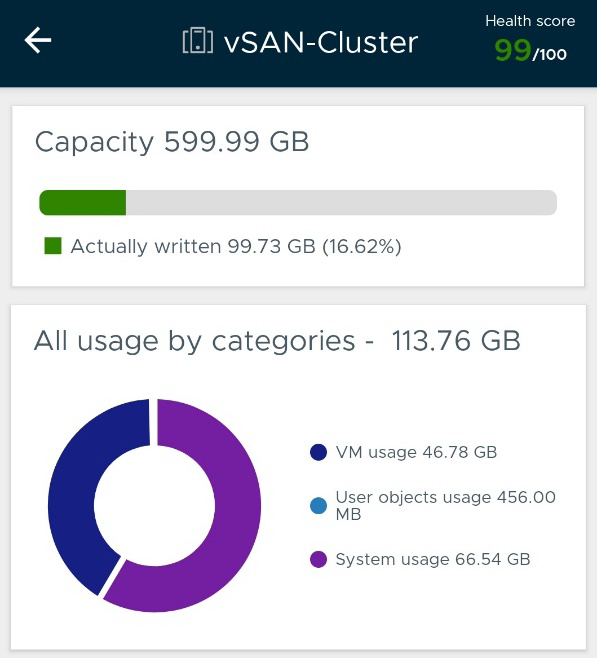Select the green Actually written legend square
Viewport: 597px width, 658px height.
[53, 246]
